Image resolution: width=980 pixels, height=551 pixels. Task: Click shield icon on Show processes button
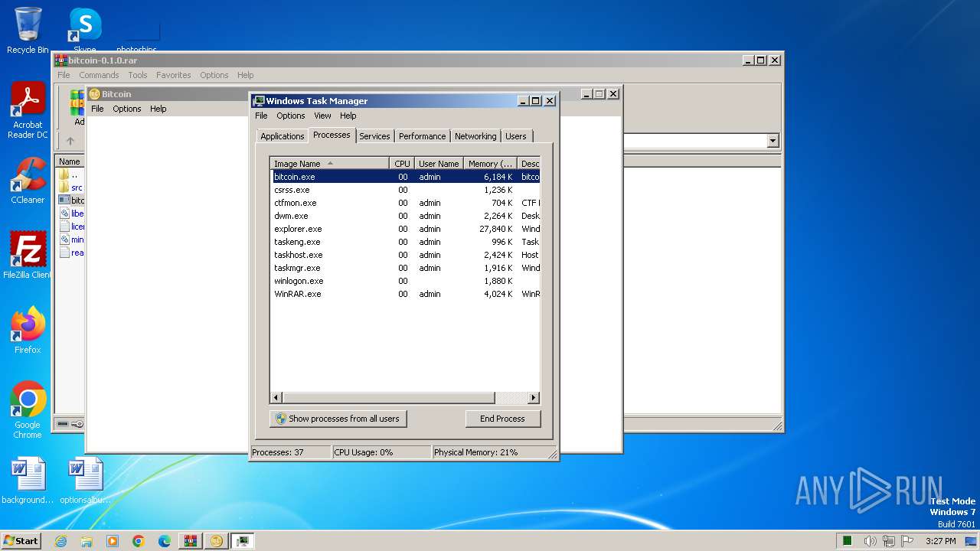[281, 419]
